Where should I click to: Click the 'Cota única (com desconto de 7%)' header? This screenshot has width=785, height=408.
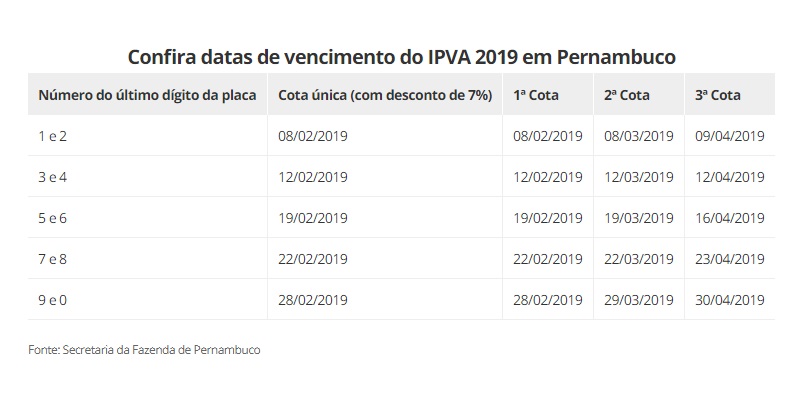[385, 95]
